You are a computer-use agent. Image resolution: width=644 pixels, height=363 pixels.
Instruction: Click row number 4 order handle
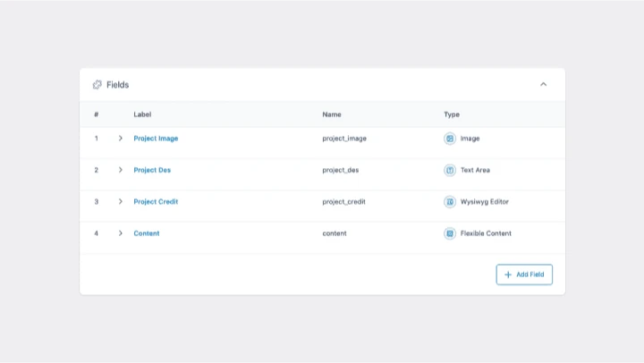coord(97,233)
